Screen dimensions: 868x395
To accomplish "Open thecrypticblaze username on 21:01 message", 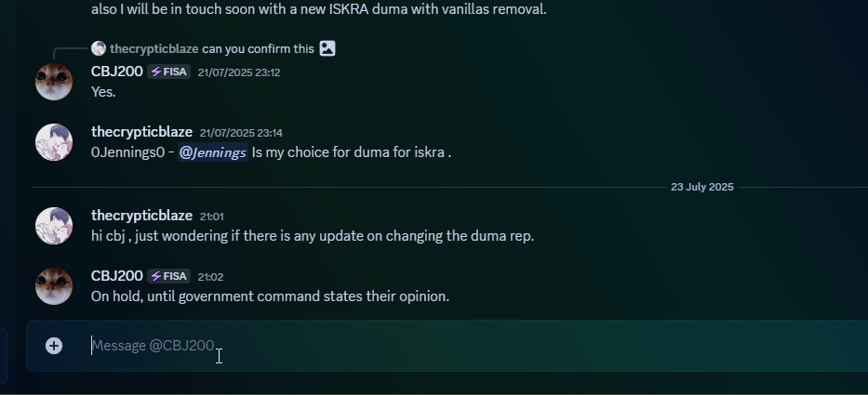I will click(141, 216).
